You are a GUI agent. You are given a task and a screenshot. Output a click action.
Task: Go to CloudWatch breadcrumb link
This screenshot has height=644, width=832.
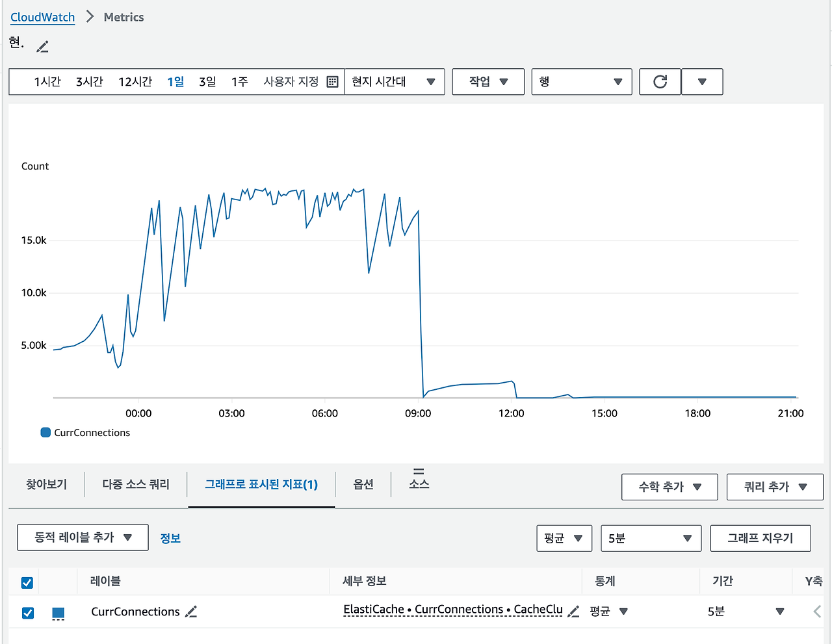42,18
